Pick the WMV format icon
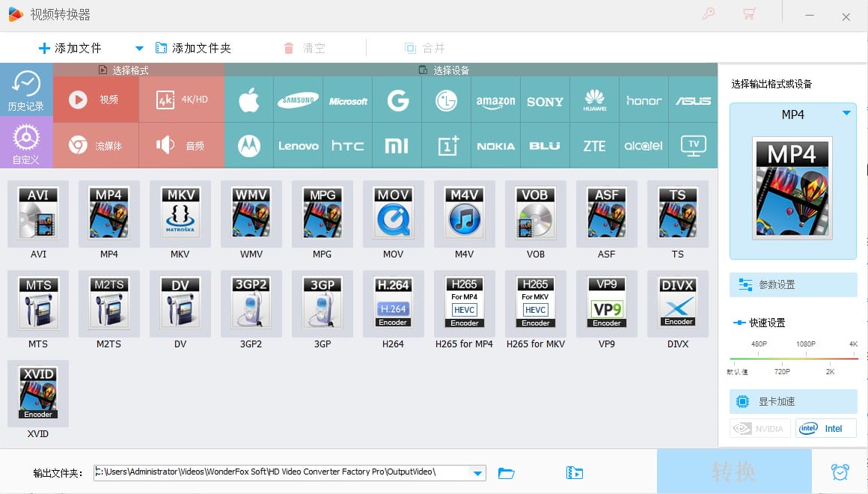The width and height of the screenshot is (868, 494). [251, 214]
